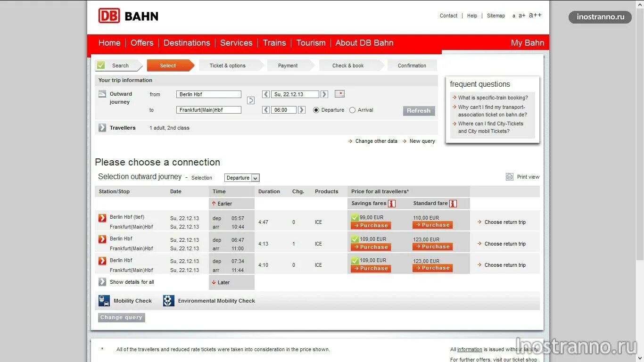Click Show details for all arrow
The width and height of the screenshot is (644, 362).
[102, 282]
